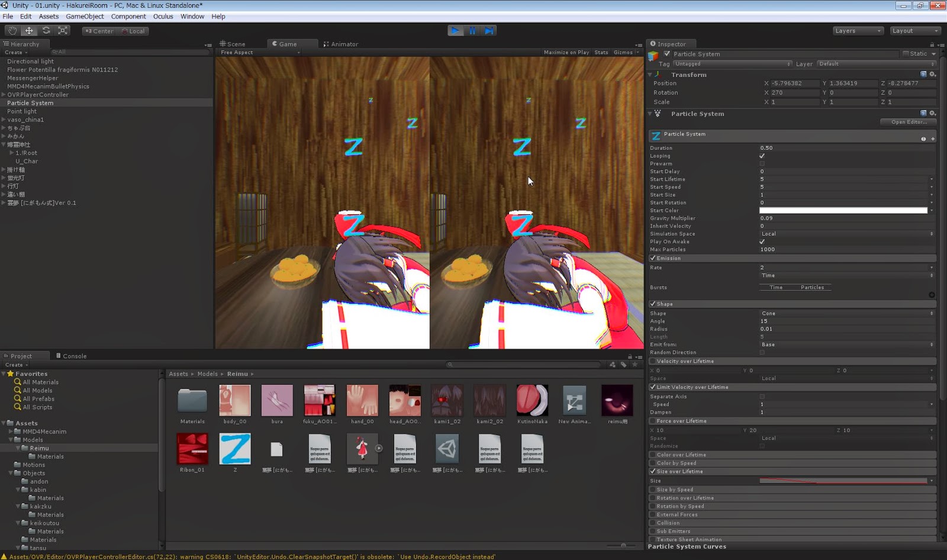Open the Component menu
The height and width of the screenshot is (560, 947).
click(x=128, y=17)
